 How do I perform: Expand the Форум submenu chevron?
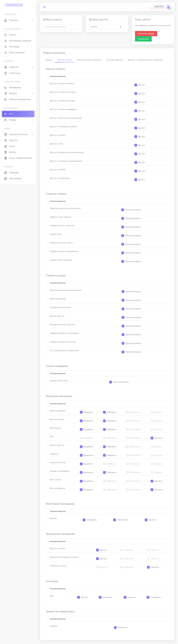32,94
